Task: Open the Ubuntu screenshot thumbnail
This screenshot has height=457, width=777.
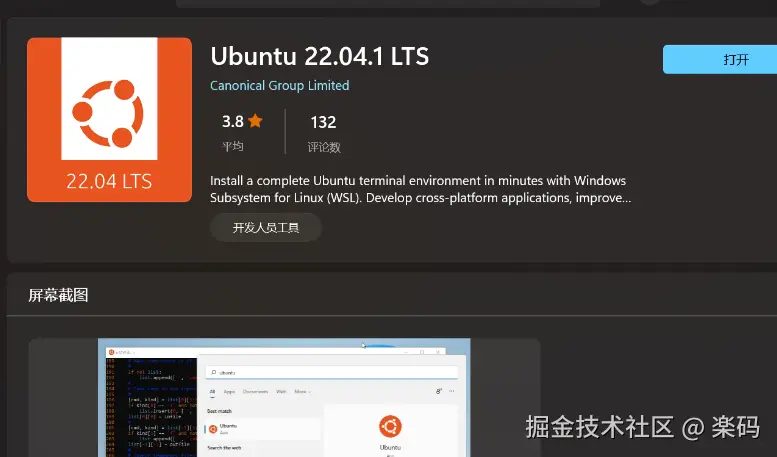Action: click(284, 398)
